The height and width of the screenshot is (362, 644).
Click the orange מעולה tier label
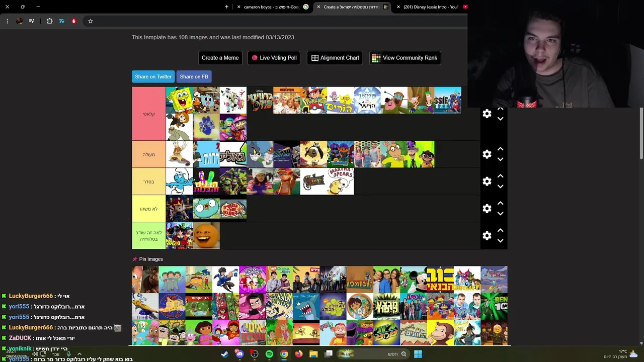149,154
